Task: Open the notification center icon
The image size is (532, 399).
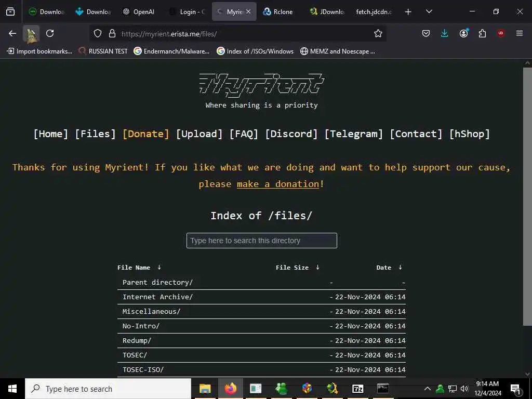Action: (516, 389)
